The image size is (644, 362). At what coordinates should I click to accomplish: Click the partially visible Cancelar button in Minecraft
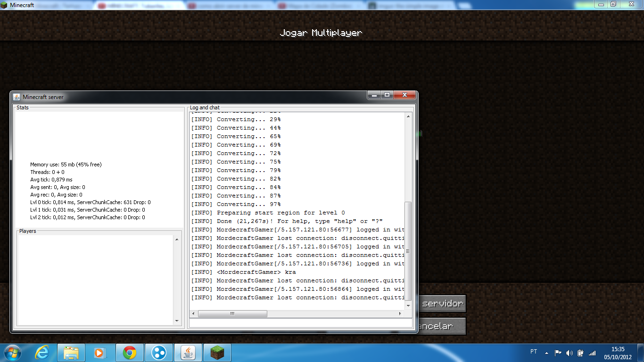click(442, 326)
